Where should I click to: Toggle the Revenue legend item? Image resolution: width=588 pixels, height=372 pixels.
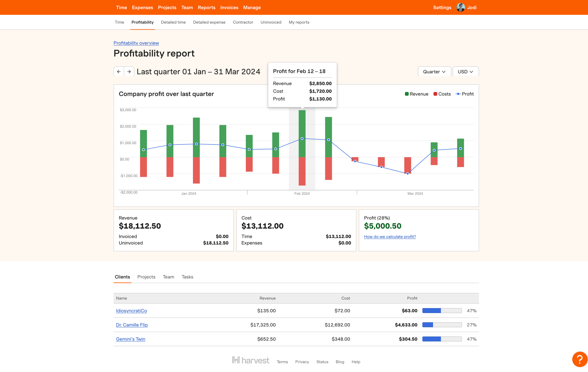point(416,94)
